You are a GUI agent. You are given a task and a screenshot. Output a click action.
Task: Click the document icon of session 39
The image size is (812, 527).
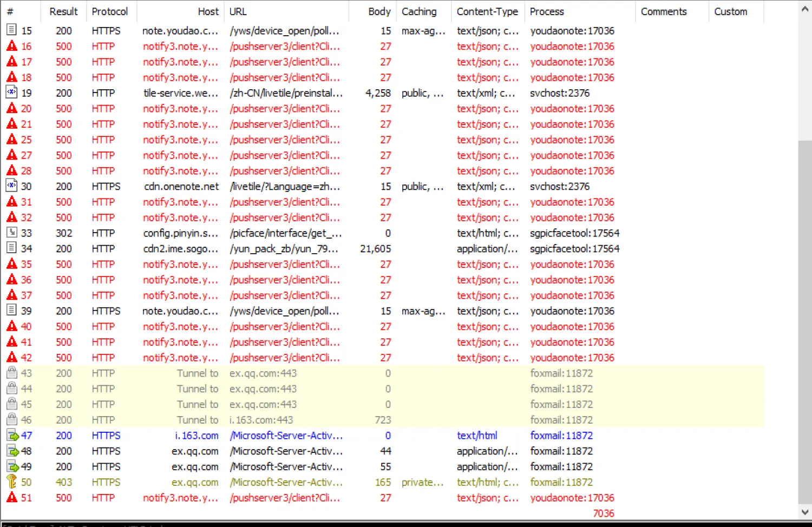tap(11, 311)
